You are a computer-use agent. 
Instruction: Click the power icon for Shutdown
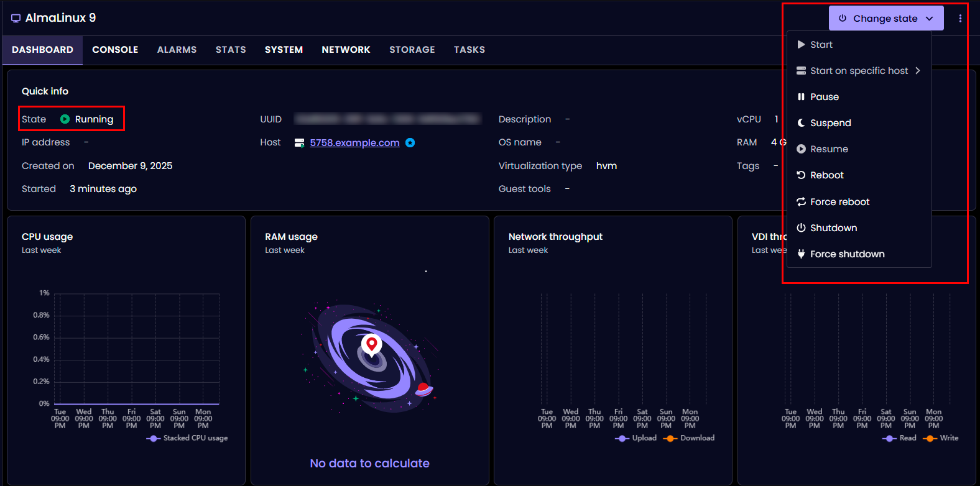(801, 228)
